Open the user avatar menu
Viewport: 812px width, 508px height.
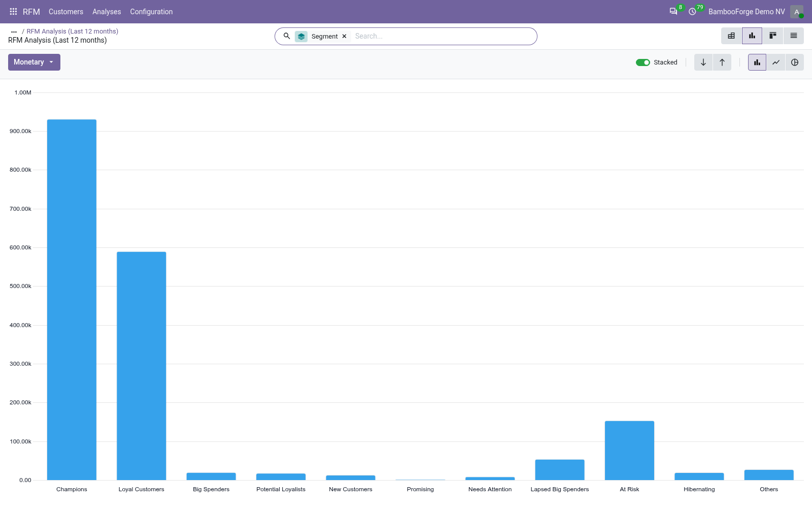(797, 11)
